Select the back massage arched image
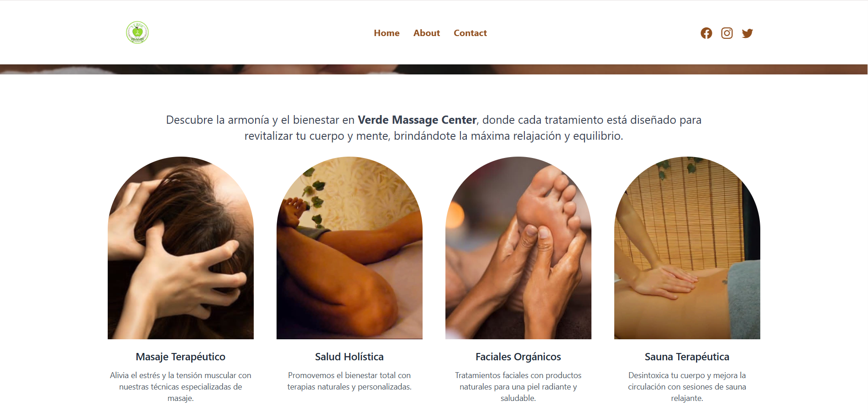This screenshot has height=416, width=868. pos(687,248)
